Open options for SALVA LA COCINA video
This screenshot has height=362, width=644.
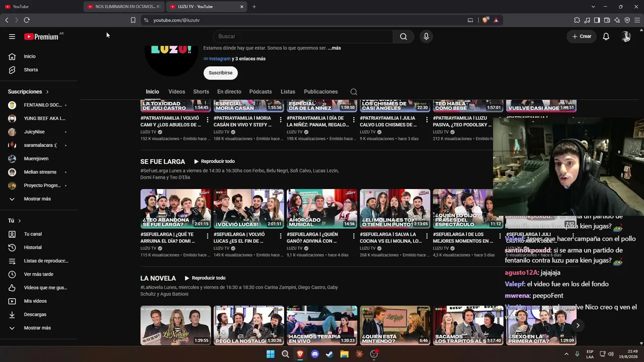(x=427, y=236)
